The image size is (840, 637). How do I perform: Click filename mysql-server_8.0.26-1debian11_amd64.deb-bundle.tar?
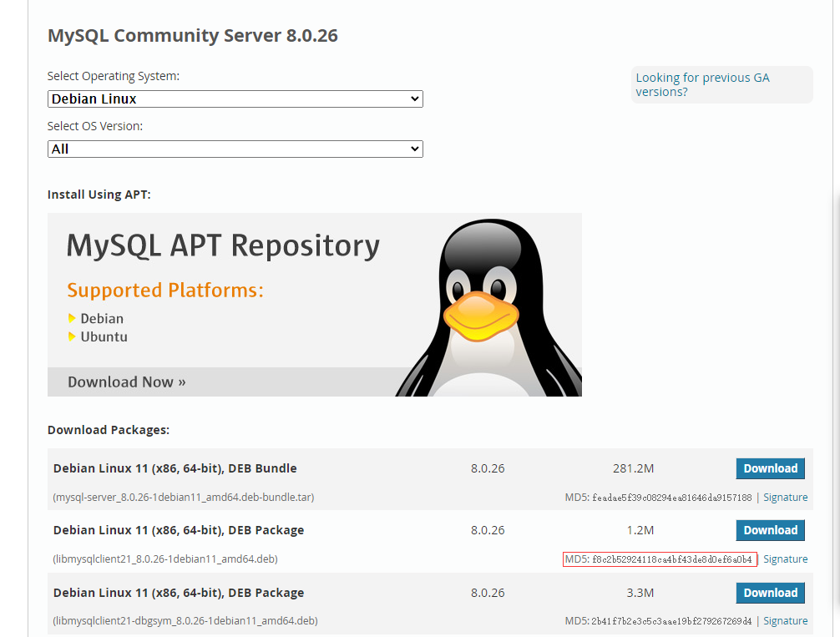click(183, 498)
